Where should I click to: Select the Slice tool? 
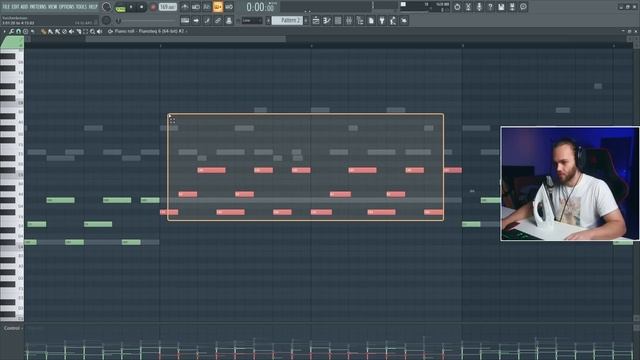[79, 31]
